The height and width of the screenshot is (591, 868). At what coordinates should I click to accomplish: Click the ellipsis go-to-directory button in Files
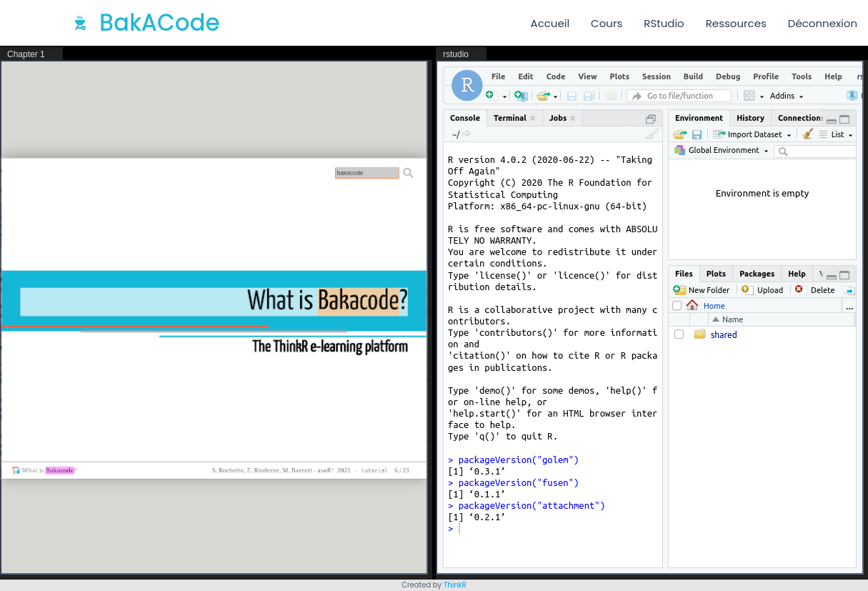coord(849,306)
